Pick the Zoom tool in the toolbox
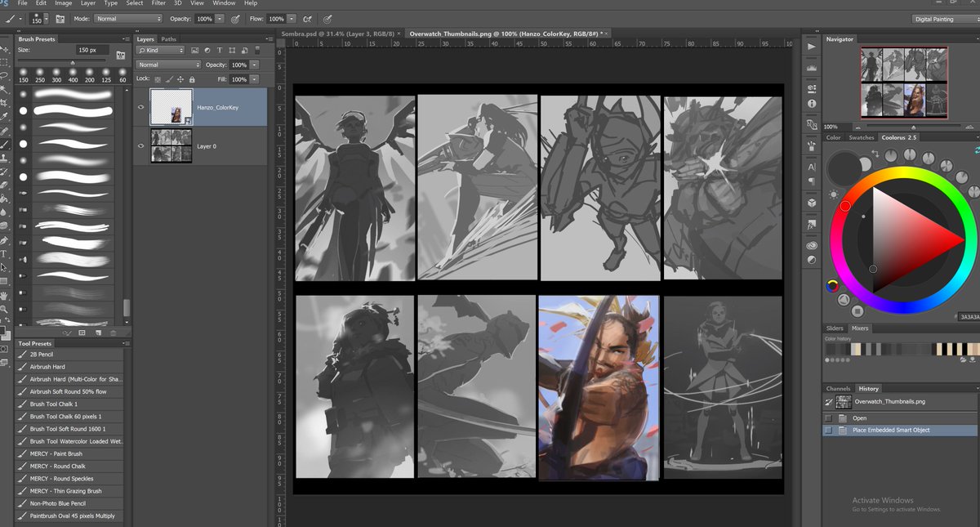 (x=4, y=309)
